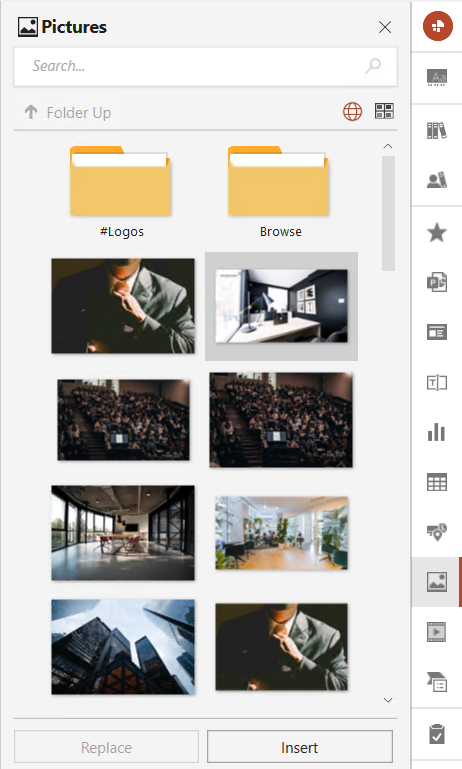Open the people library sidebar icon

[x=436, y=180]
